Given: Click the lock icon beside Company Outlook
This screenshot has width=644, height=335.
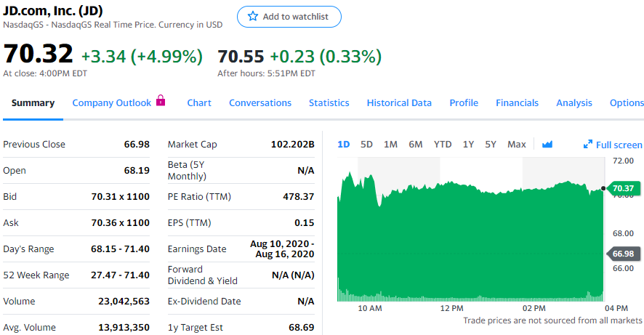Looking at the screenshot, I should click(161, 102).
